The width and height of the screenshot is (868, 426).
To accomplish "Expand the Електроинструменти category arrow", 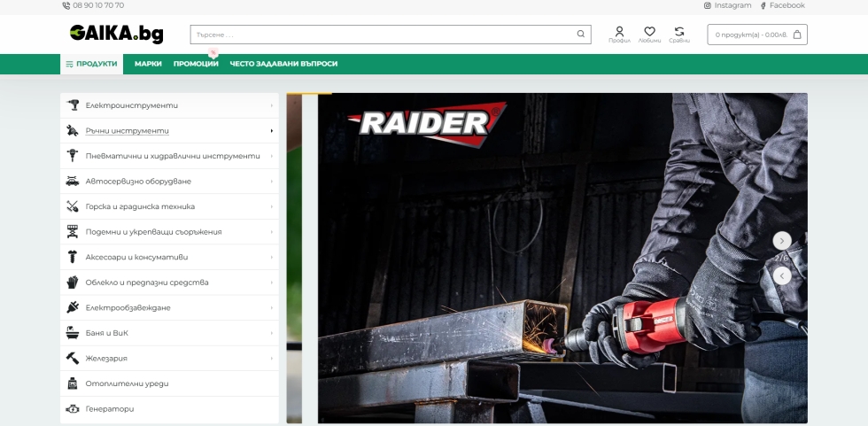I will [271, 105].
